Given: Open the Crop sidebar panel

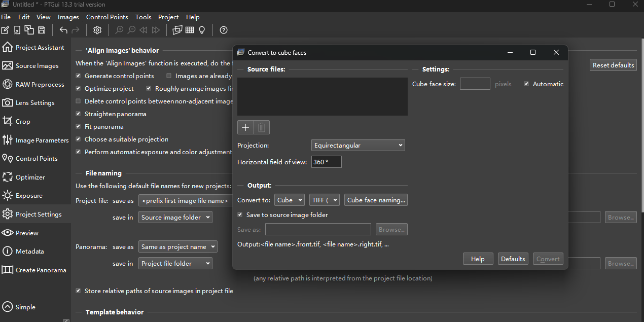Looking at the screenshot, I should [23, 122].
